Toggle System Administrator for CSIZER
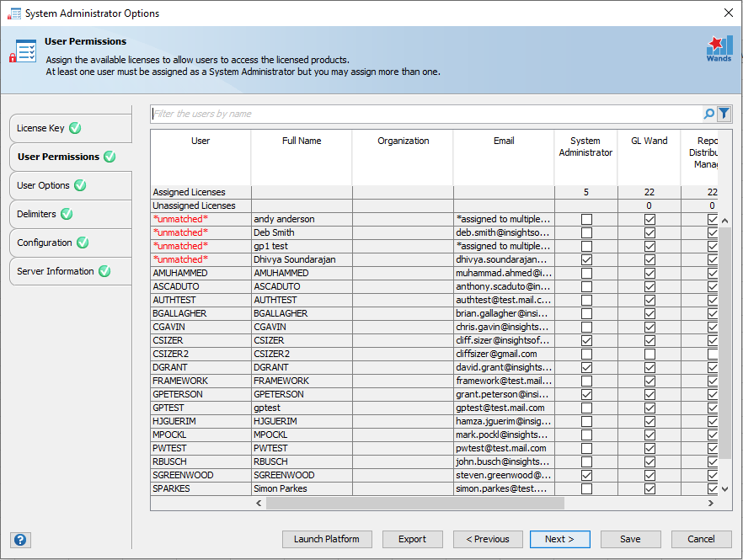The height and width of the screenshot is (560, 743). [x=585, y=340]
